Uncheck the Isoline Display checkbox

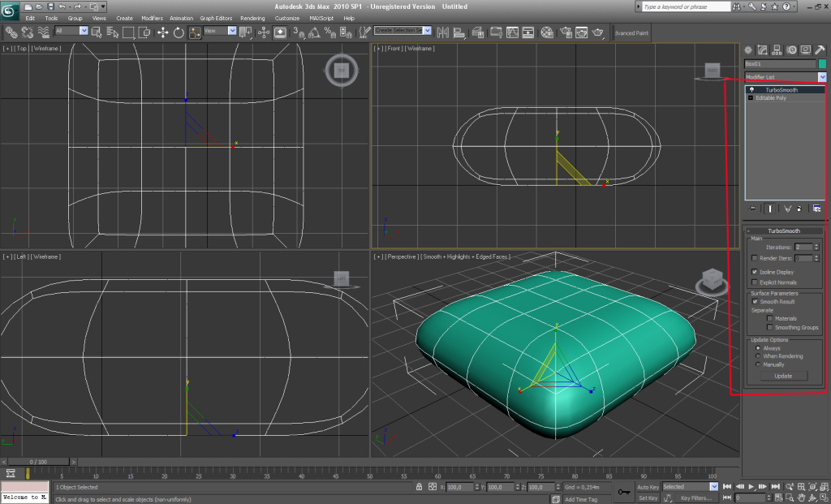(755, 272)
